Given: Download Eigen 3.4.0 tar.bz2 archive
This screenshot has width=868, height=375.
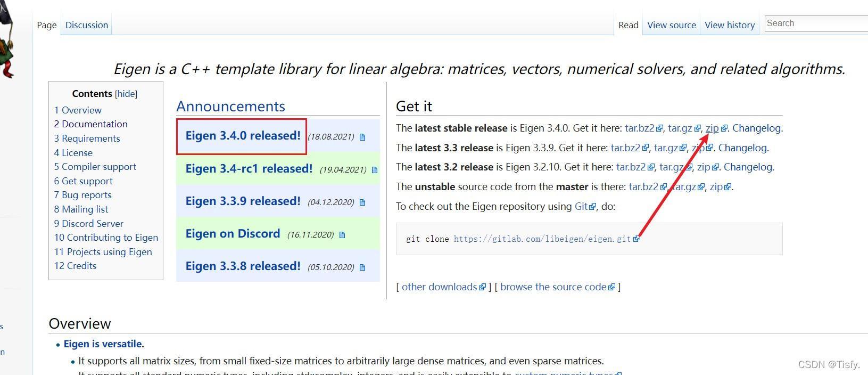Looking at the screenshot, I should pos(643,128).
